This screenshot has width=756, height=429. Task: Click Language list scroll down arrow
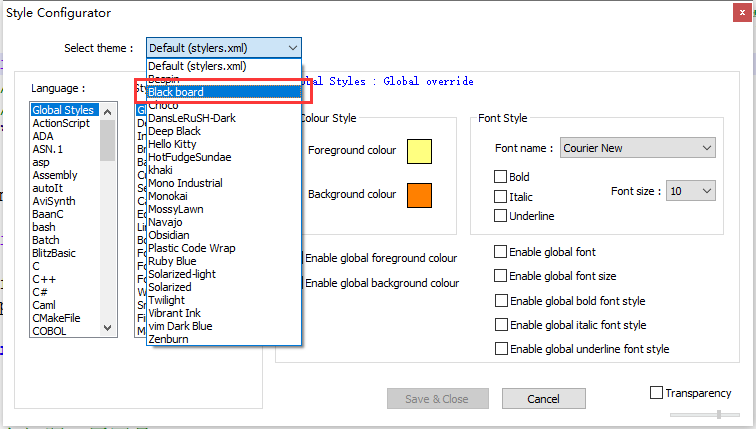(x=108, y=328)
